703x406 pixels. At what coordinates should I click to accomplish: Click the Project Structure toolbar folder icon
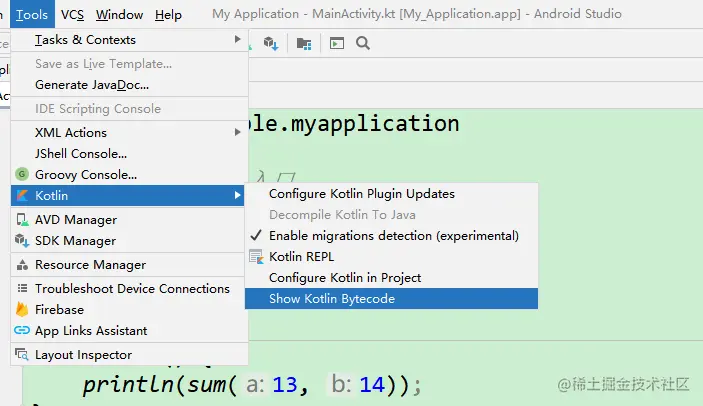coord(304,43)
